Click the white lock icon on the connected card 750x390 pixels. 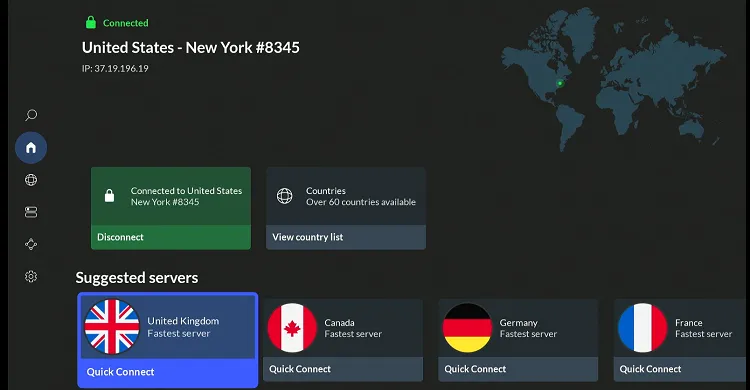[110, 196]
